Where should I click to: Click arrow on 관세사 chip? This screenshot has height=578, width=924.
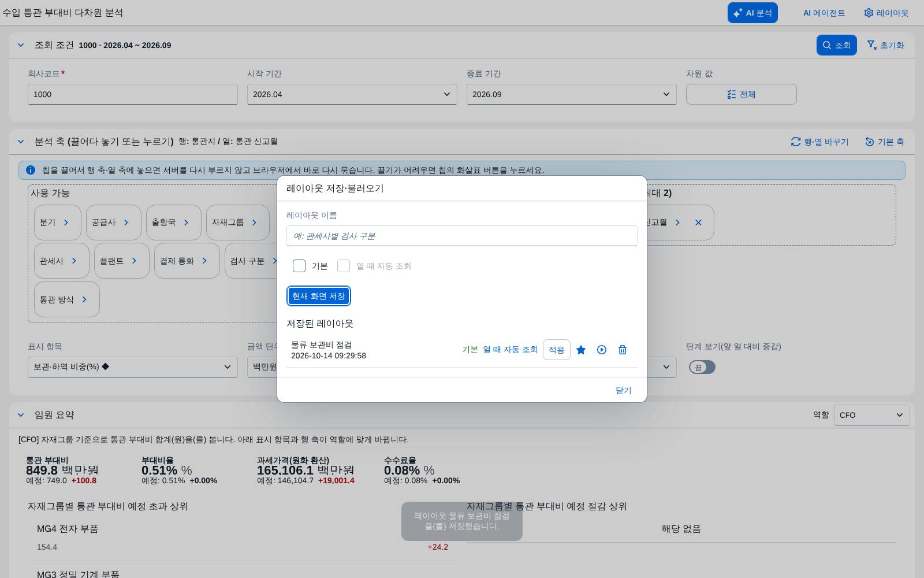click(x=74, y=261)
